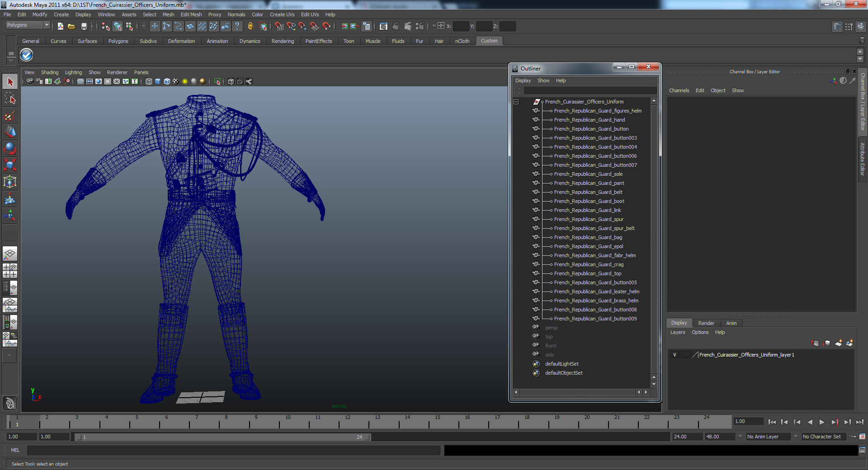The image size is (868, 470).
Task: Choose the Paint Selection tool
Action: coord(10,115)
